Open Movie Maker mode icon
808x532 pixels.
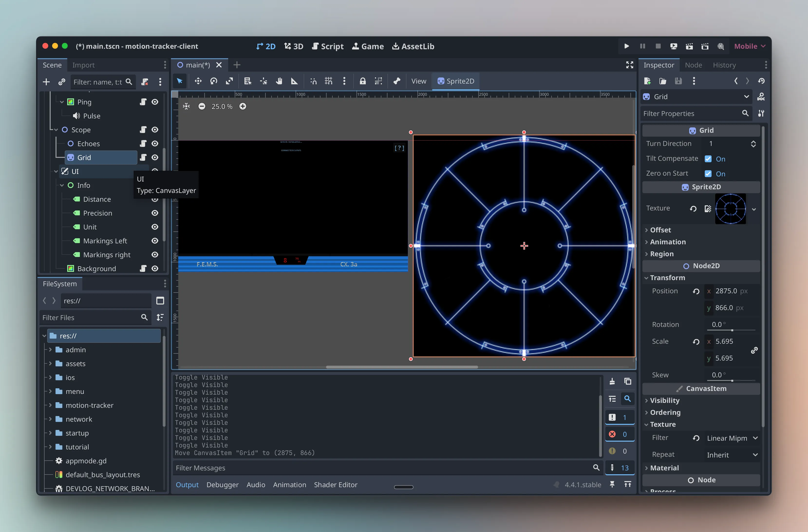pos(720,46)
